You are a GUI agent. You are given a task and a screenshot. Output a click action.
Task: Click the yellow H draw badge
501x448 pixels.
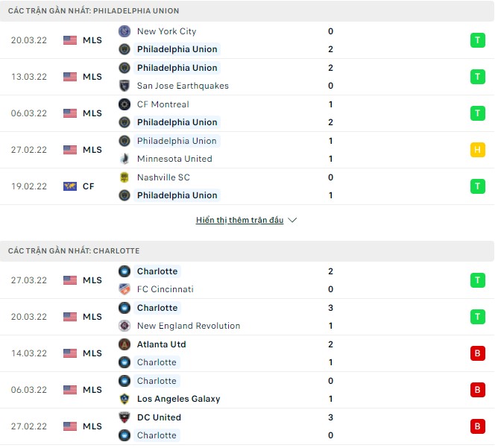(x=477, y=150)
